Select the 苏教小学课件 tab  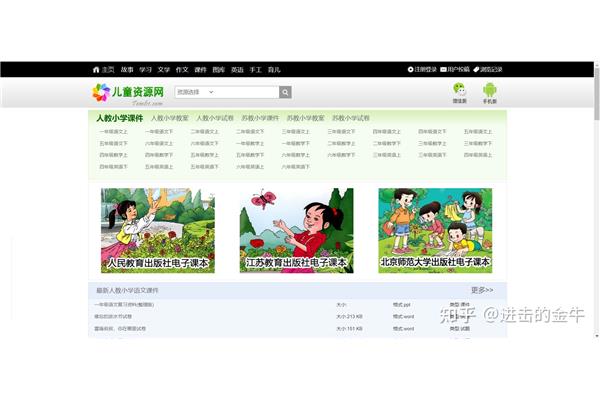(x=260, y=118)
